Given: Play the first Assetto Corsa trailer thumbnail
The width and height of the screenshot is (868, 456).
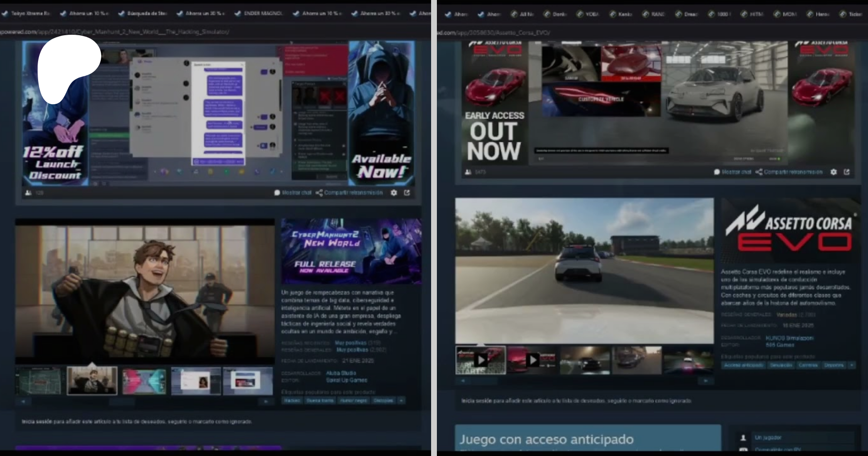Looking at the screenshot, I should tap(480, 360).
